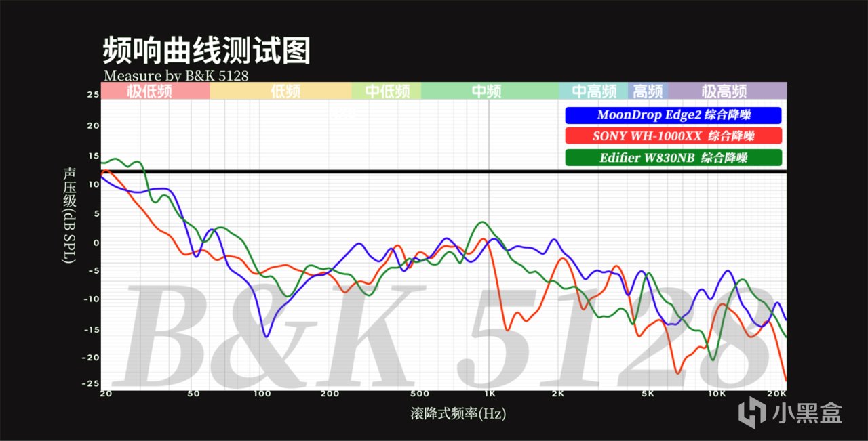The image size is (868, 441).
Task: Click the Edifier W830NB green legend entry
Action: 673,158
